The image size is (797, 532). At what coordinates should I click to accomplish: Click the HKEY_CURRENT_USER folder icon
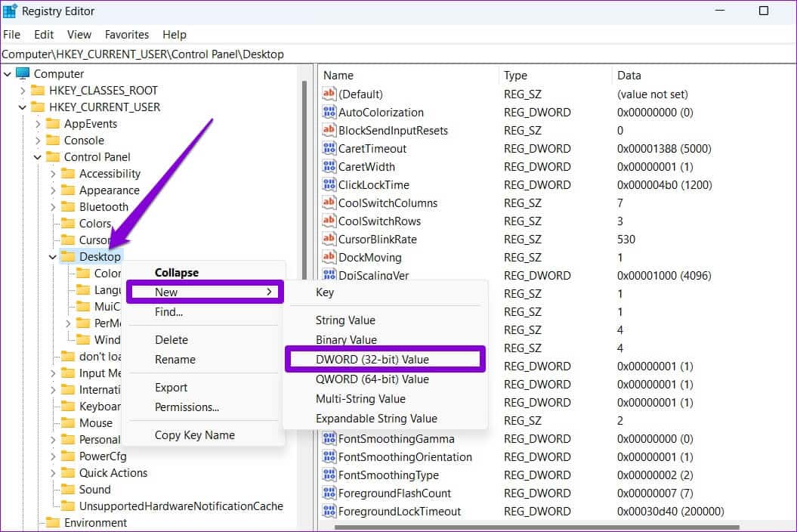pyautogui.click(x=38, y=107)
